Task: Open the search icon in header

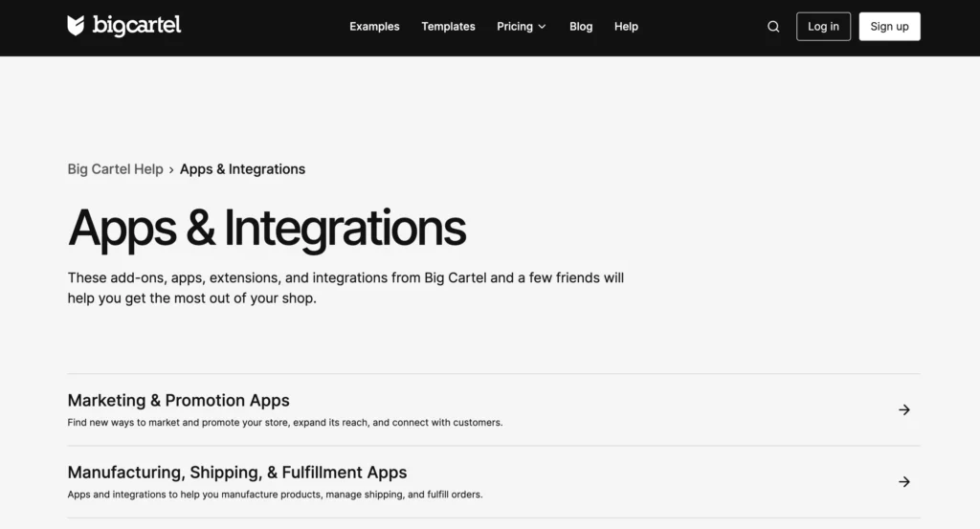Action: tap(773, 26)
